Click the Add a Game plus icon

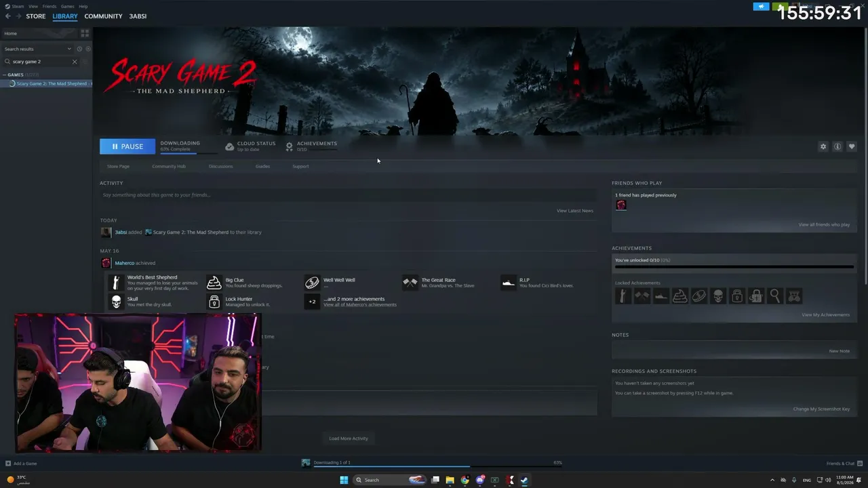pyautogui.click(x=8, y=464)
